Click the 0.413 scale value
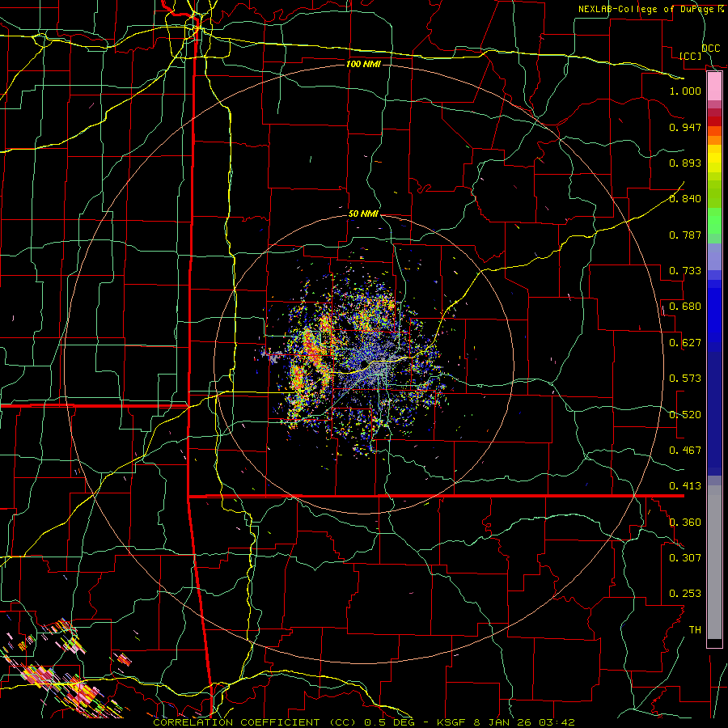 click(685, 486)
